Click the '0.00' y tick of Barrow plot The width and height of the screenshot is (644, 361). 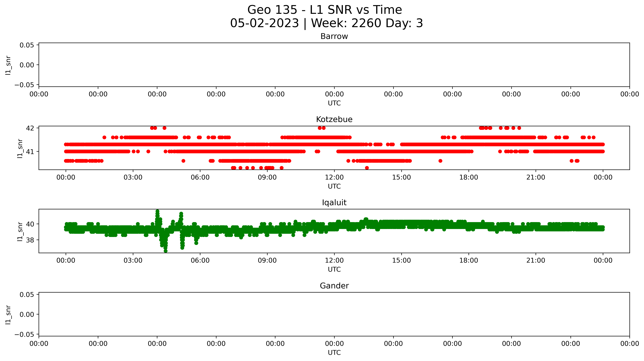pos(27,65)
